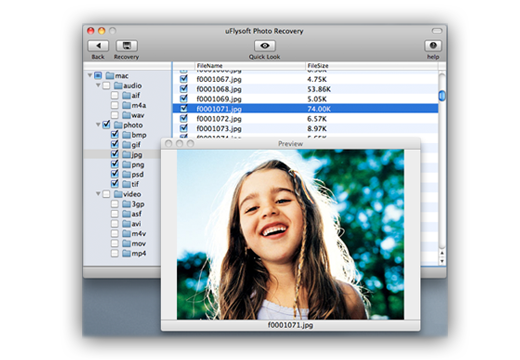Collapse the photo folder triangle
This screenshot has height=360, width=520.
click(x=98, y=125)
